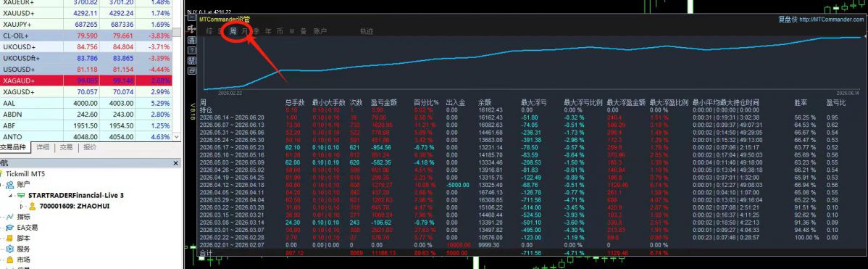
Task: Select the ABDN symbol row
Action: [85, 114]
